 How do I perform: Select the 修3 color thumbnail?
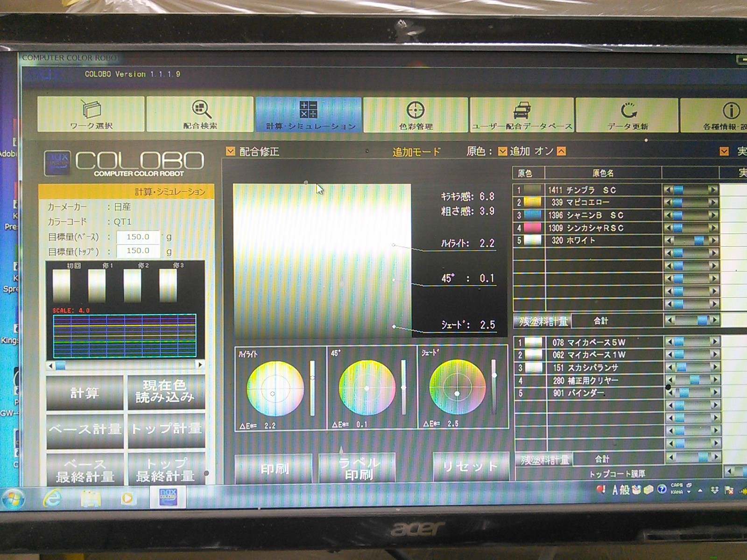click(x=168, y=286)
